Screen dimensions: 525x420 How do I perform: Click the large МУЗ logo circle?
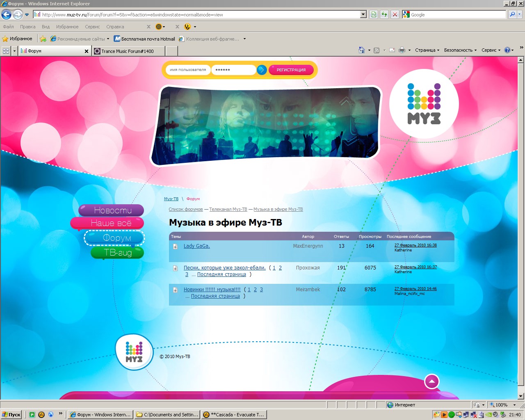click(424, 104)
